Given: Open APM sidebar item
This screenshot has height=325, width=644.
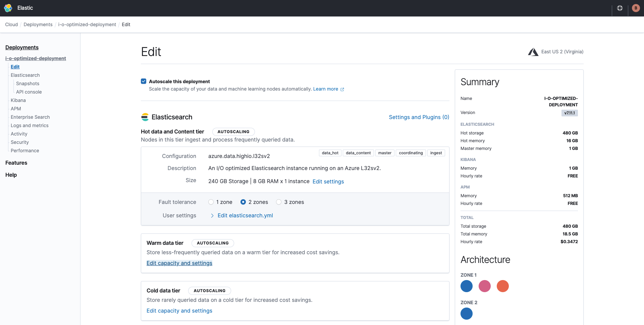Looking at the screenshot, I should pyautogui.click(x=16, y=109).
